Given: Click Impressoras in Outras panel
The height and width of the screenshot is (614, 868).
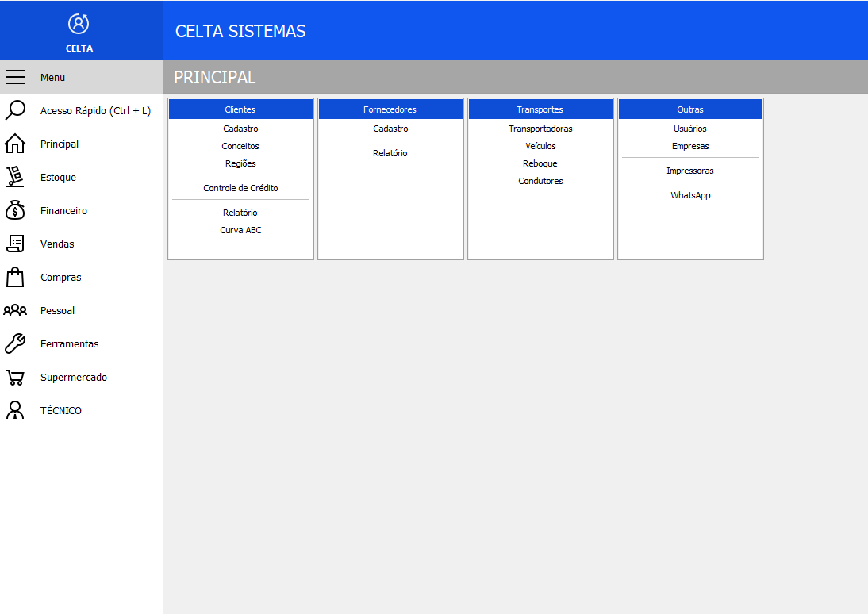Looking at the screenshot, I should [690, 171].
